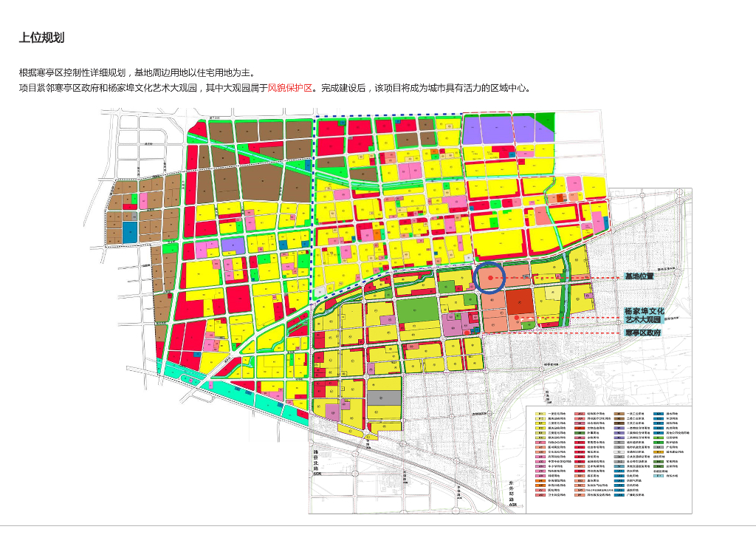This screenshot has height=535, width=756.
Task: Click the 潍县北路 road label at the bottom
Action: [316, 460]
